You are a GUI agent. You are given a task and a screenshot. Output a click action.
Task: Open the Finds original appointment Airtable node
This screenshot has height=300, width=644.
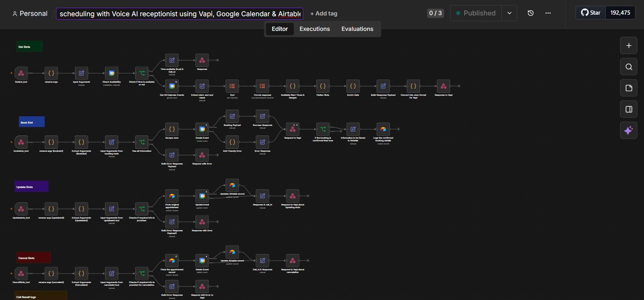[172, 196]
